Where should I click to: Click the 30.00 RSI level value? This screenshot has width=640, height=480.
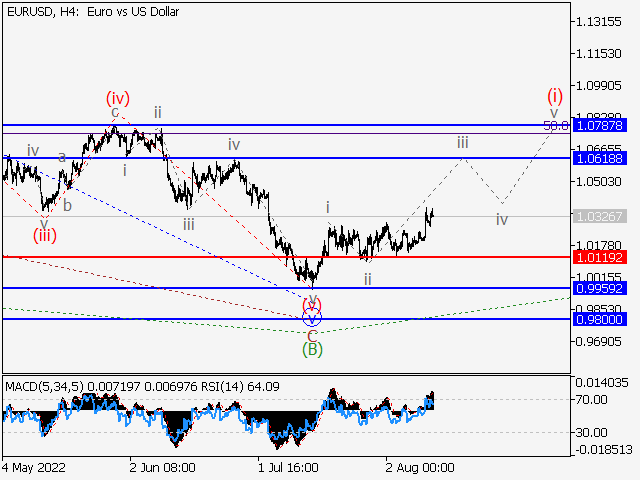[593, 432]
